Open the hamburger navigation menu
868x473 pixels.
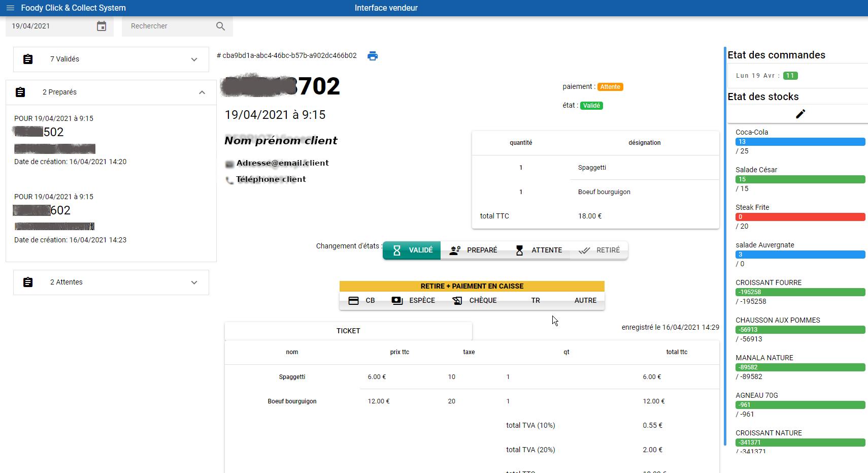[10, 8]
